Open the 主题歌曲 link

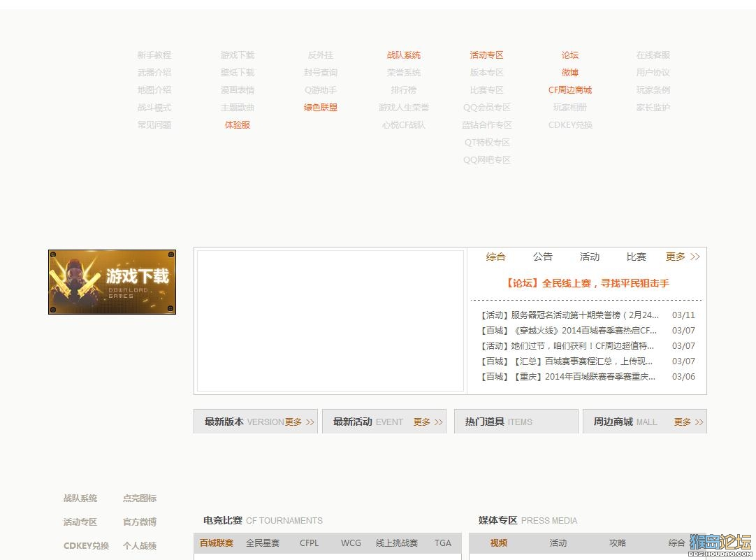coord(238,108)
